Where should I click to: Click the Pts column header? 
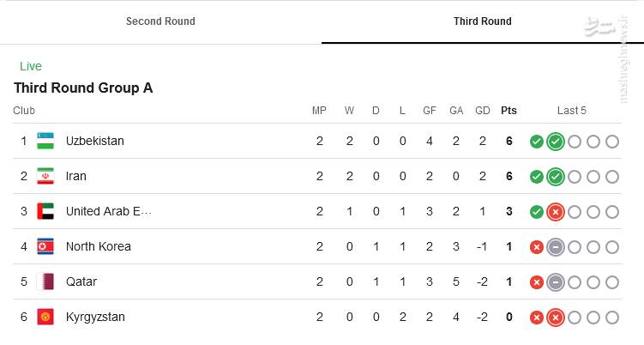coord(509,111)
